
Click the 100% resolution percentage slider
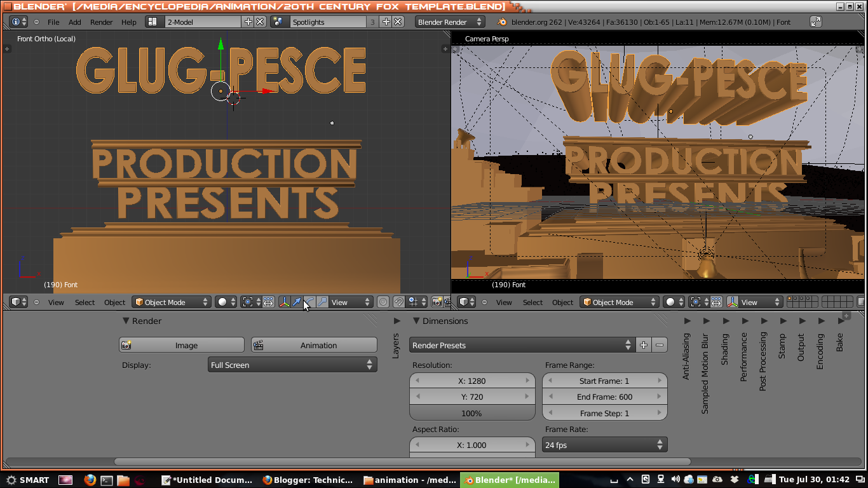click(472, 413)
